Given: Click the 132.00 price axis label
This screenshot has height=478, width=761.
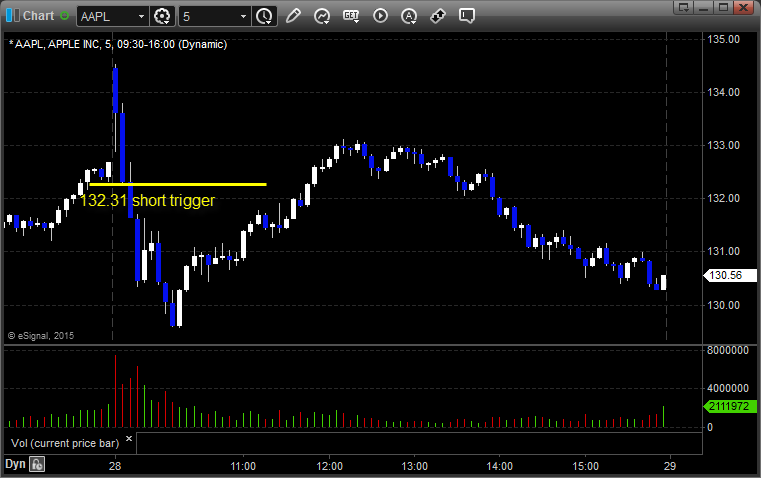Looking at the screenshot, I should coord(724,198).
